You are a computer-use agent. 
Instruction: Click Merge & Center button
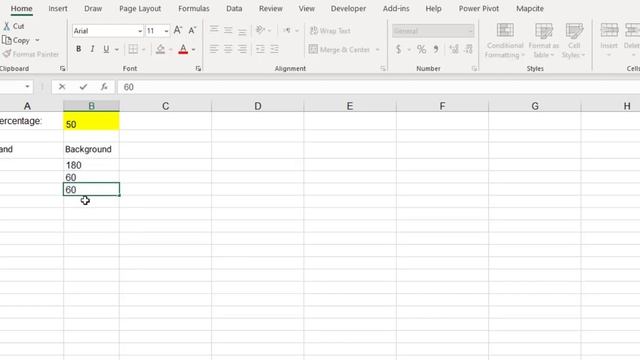coord(340,49)
